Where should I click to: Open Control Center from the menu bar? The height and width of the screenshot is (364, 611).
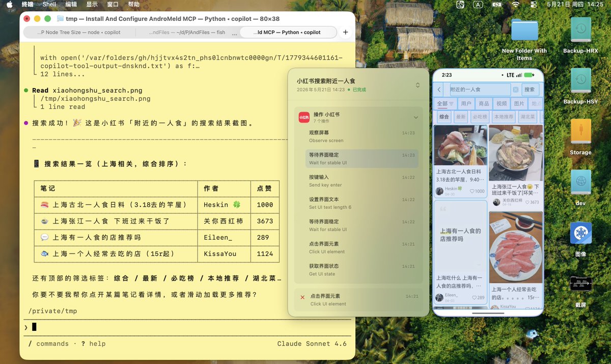click(534, 4)
